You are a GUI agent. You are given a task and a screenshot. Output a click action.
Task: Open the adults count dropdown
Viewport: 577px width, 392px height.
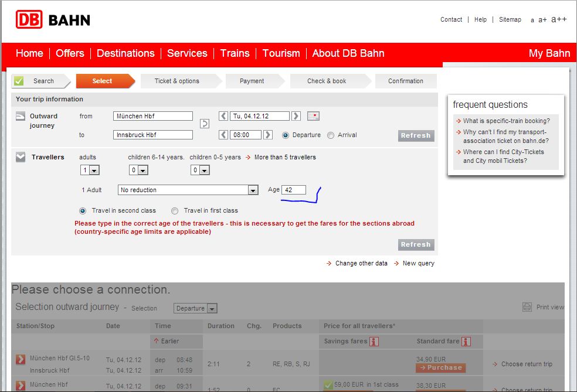90,170
